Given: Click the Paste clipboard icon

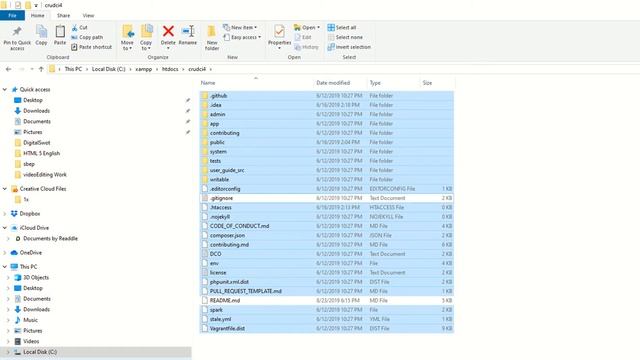Looking at the screenshot, I should 60,31.
